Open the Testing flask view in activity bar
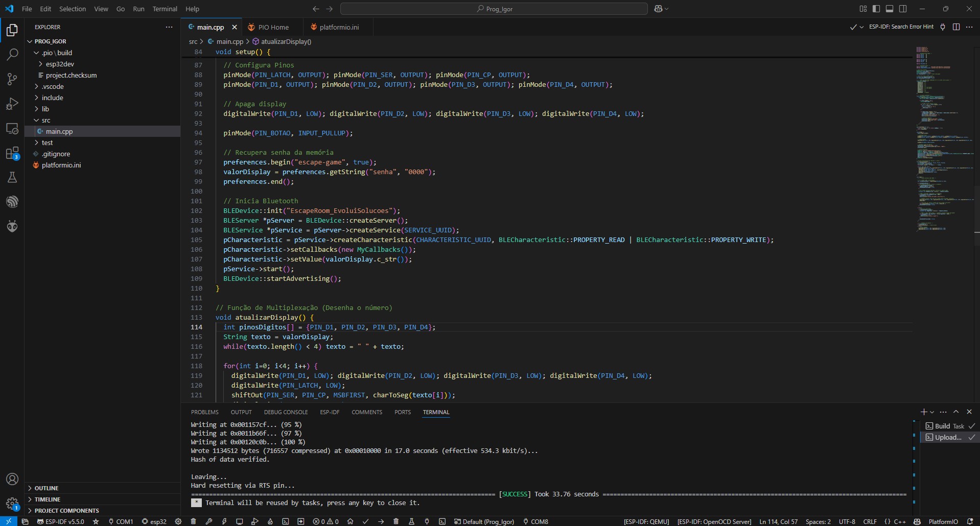Image resolution: width=980 pixels, height=526 pixels. [x=12, y=177]
